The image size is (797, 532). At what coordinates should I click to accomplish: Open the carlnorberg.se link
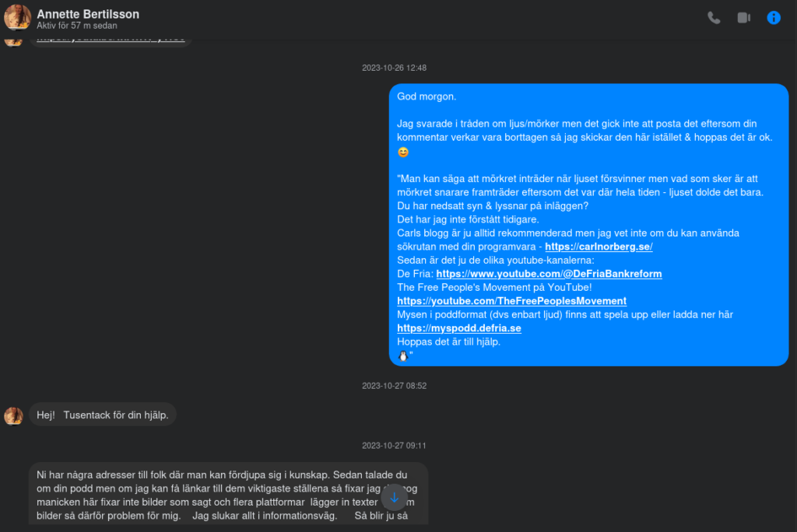click(599, 247)
